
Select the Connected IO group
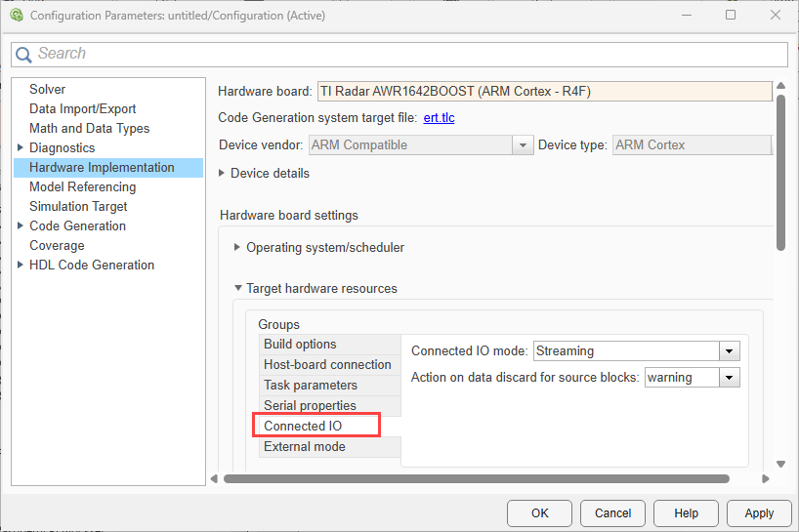click(330, 427)
